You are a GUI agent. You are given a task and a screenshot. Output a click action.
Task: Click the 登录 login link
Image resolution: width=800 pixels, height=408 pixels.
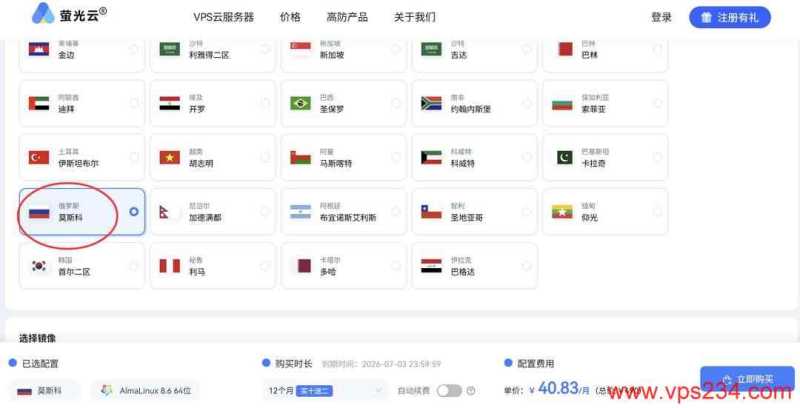point(661,17)
